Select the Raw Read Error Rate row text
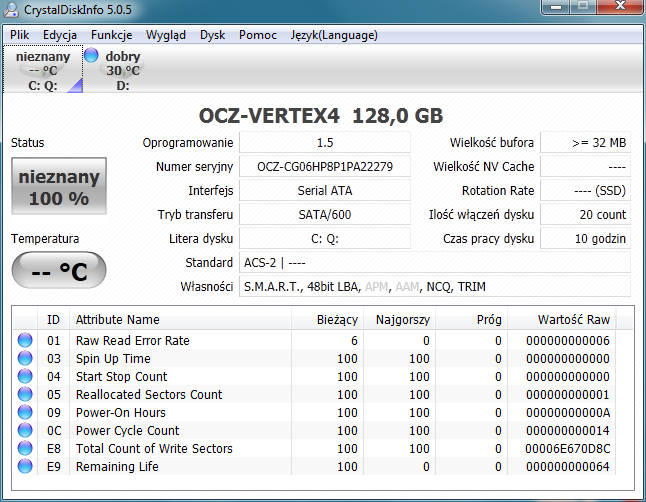Screen dimensions: 646x502 click(133, 340)
